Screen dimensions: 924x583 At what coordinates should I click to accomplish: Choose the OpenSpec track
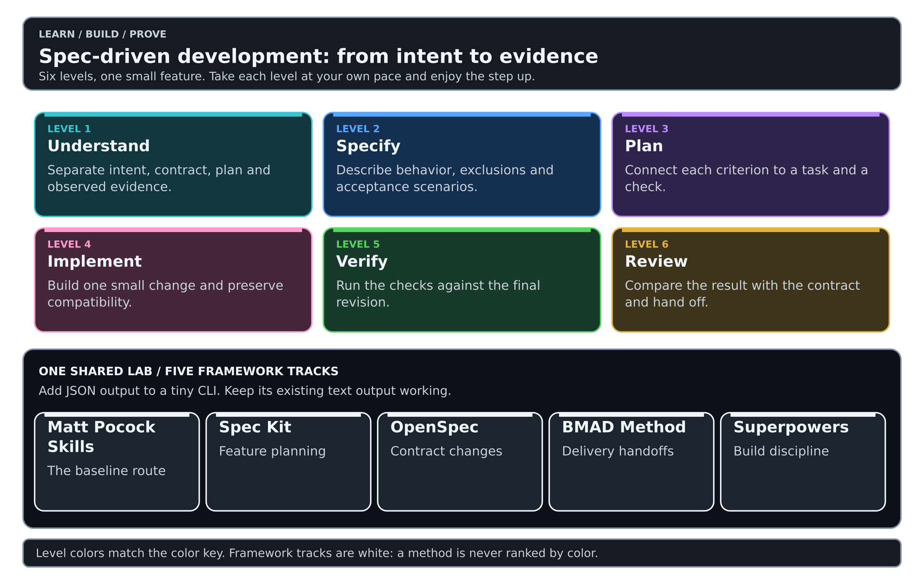click(x=460, y=462)
